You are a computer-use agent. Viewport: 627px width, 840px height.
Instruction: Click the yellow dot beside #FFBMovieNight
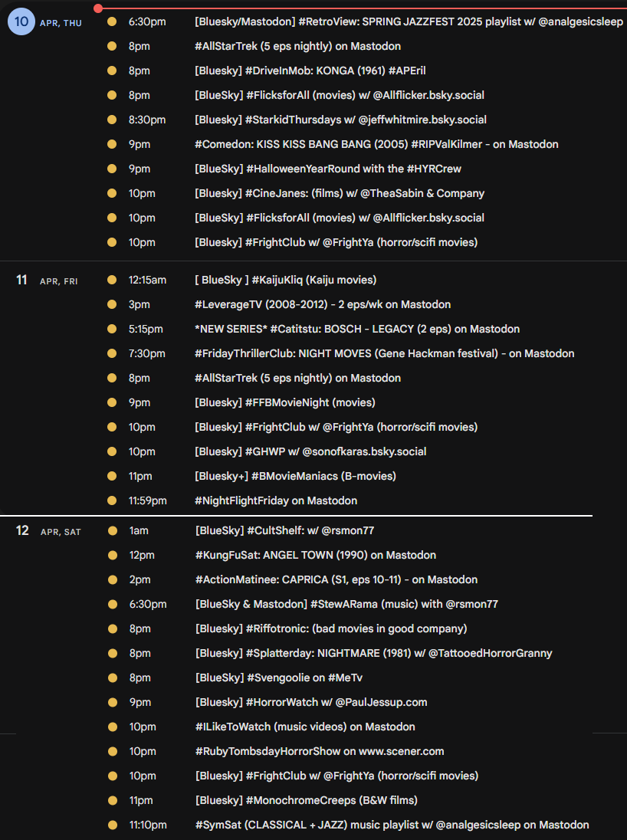(111, 403)
